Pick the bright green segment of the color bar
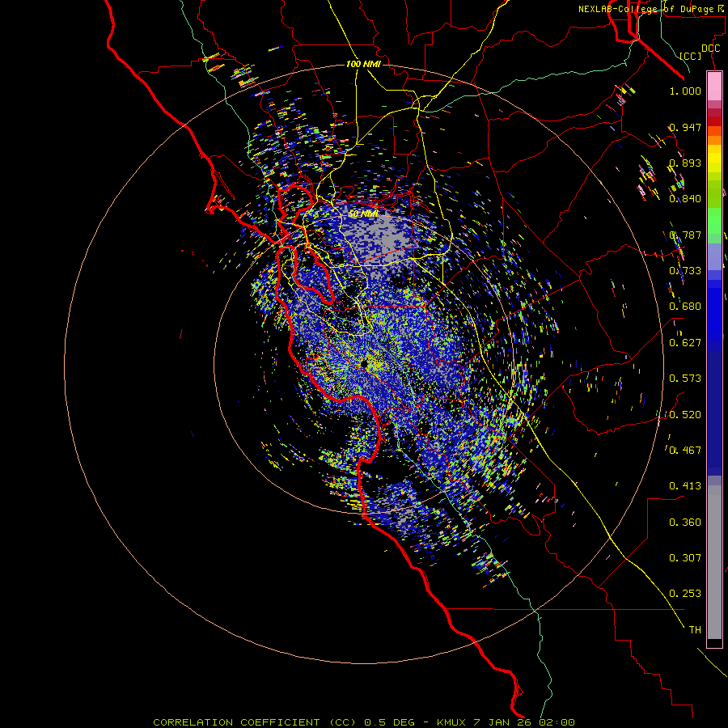This screenshot has width=728, height=728. click(x=714, y=221)
